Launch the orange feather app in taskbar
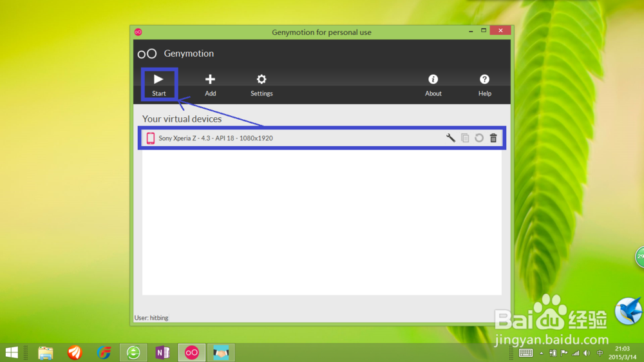Screen dimensions: 644x362 pos(75,352)
